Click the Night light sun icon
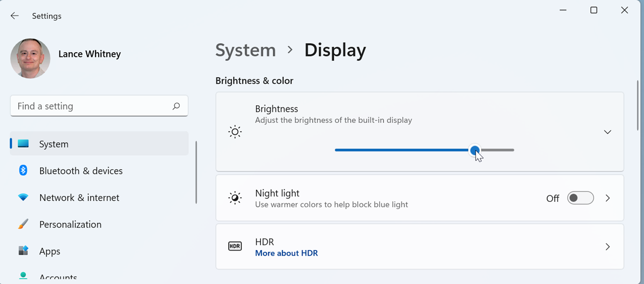644x284 pixels. tap(235, 198)
